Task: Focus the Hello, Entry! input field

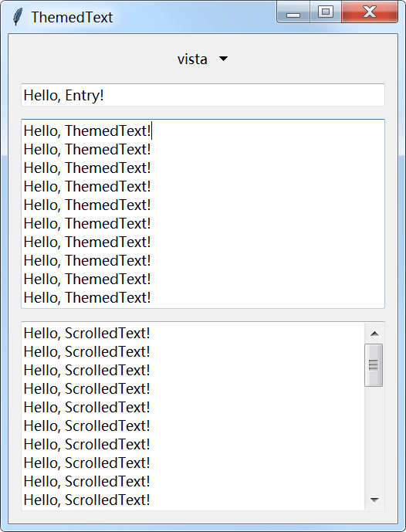Action: click(x=203, y=95)
